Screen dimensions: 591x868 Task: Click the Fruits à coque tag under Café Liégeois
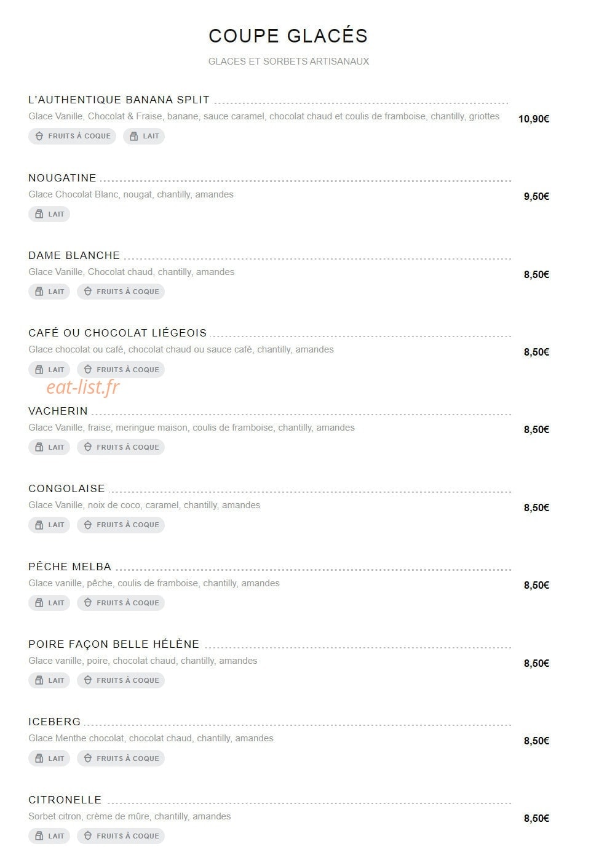coord(121,370)
